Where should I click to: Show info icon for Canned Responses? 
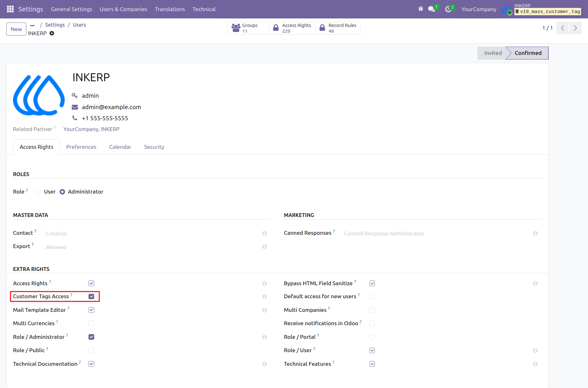click(x=535, y=233)
